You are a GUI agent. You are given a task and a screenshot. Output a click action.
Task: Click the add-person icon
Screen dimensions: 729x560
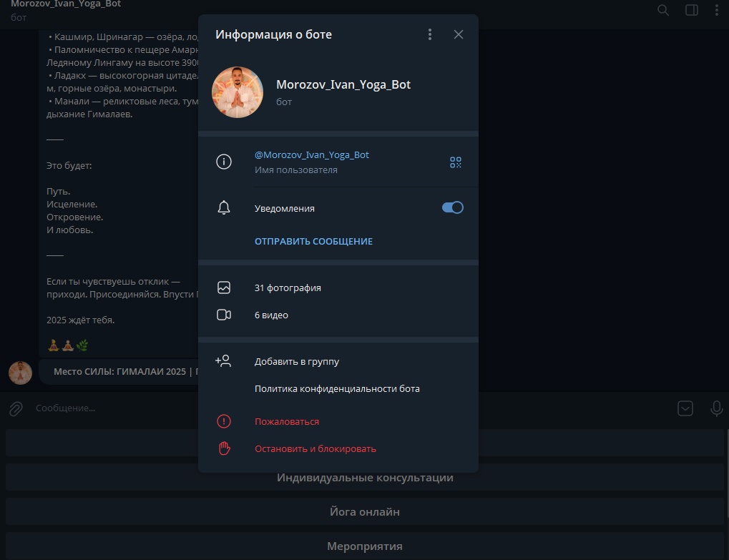click(223, 361)
